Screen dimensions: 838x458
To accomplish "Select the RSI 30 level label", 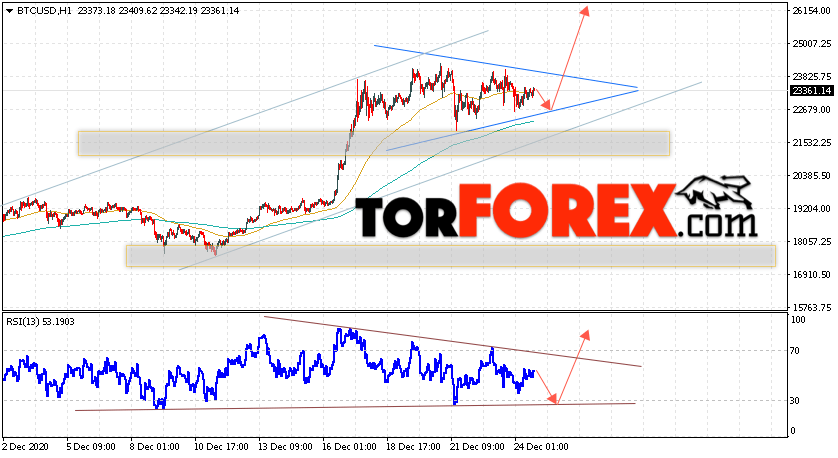I will (x=795, y=401).
